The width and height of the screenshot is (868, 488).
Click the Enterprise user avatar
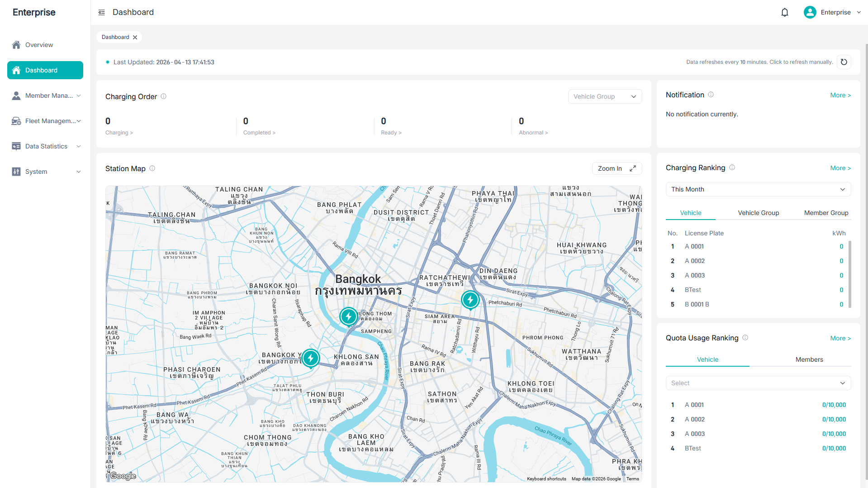(x=810, y=12)
